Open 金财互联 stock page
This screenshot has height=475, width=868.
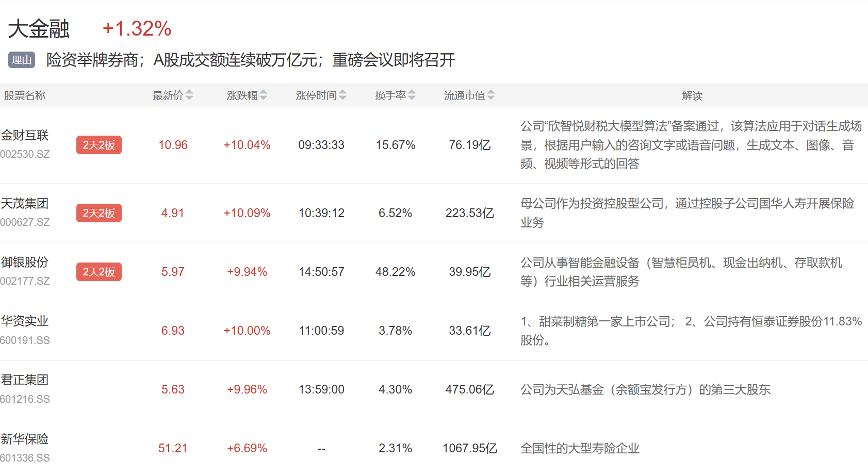click(25, 136)
